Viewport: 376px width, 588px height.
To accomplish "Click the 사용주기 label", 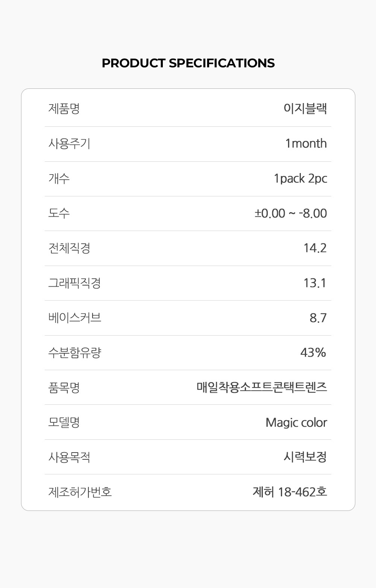I will (x=69, y=144).
